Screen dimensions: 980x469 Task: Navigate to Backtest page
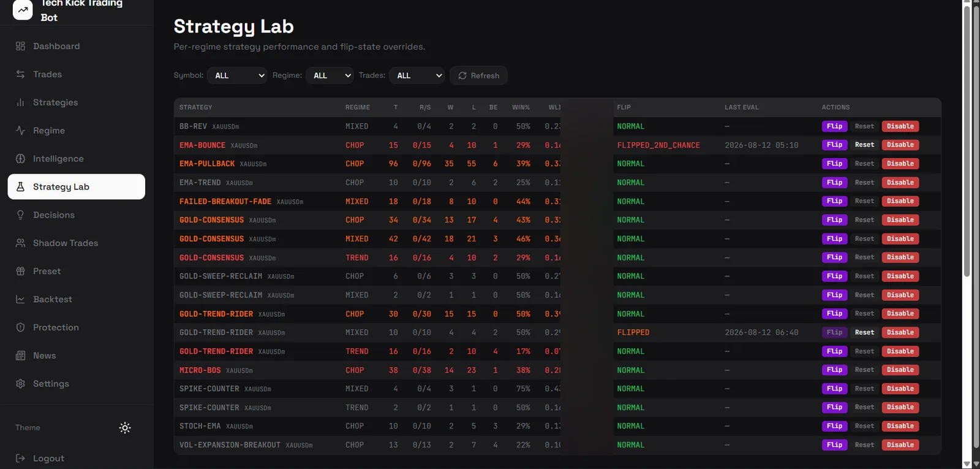pyautogui.click(x=77, y=299)
